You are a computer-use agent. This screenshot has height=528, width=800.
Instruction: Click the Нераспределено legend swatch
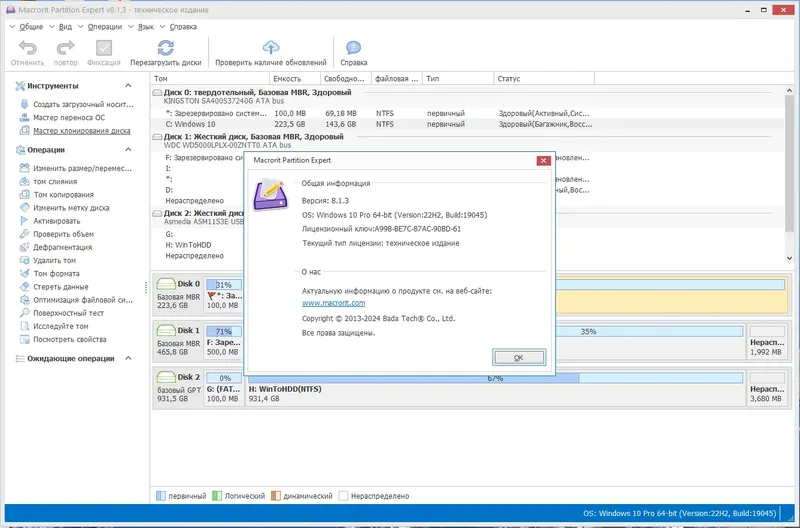click(343, 495)
